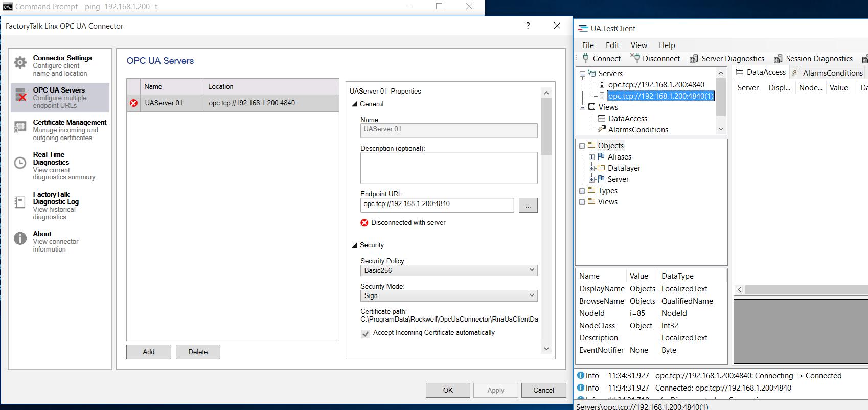Toggle Accept Incoming Certificate automatically checkbox

[x=366, y=334]
